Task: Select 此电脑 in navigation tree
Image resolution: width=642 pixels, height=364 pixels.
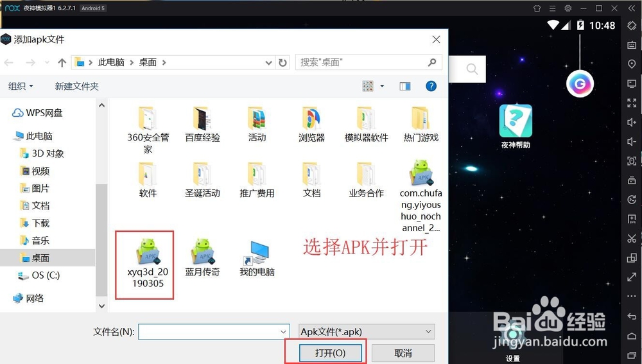Action: 33,135
